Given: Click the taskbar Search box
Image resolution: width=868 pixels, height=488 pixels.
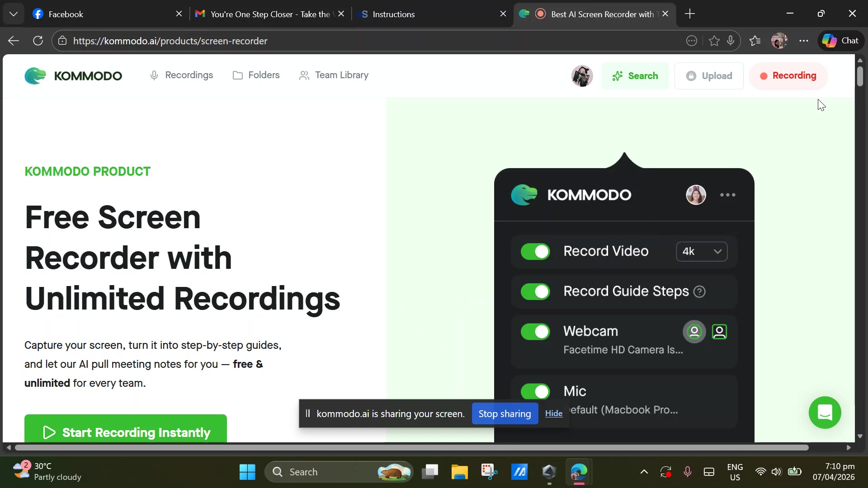Looking at the screenshot, I should point(339,472).
